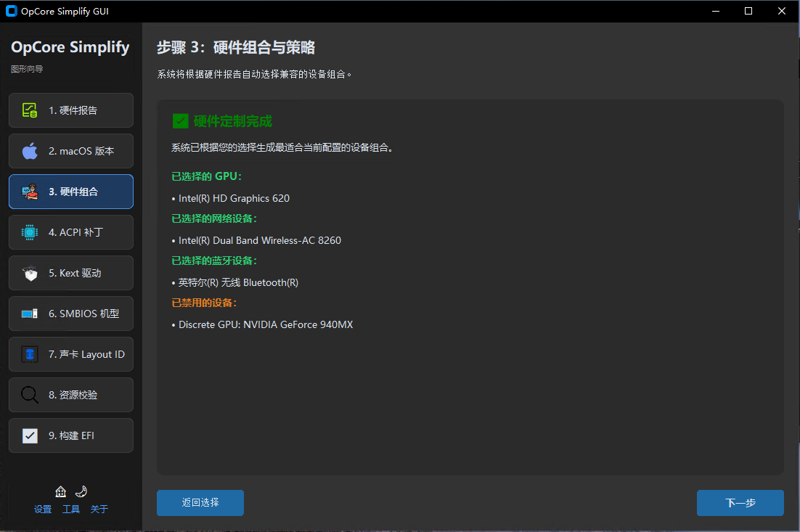This screenshot has width=800, height=532.
Task: Click the house icon in the sidebar footer
Action: point(61,491)
